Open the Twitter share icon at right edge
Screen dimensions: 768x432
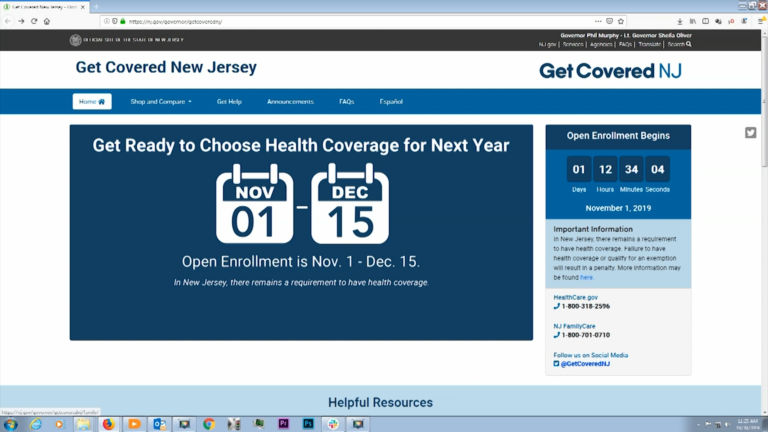(x=750, y=133)
